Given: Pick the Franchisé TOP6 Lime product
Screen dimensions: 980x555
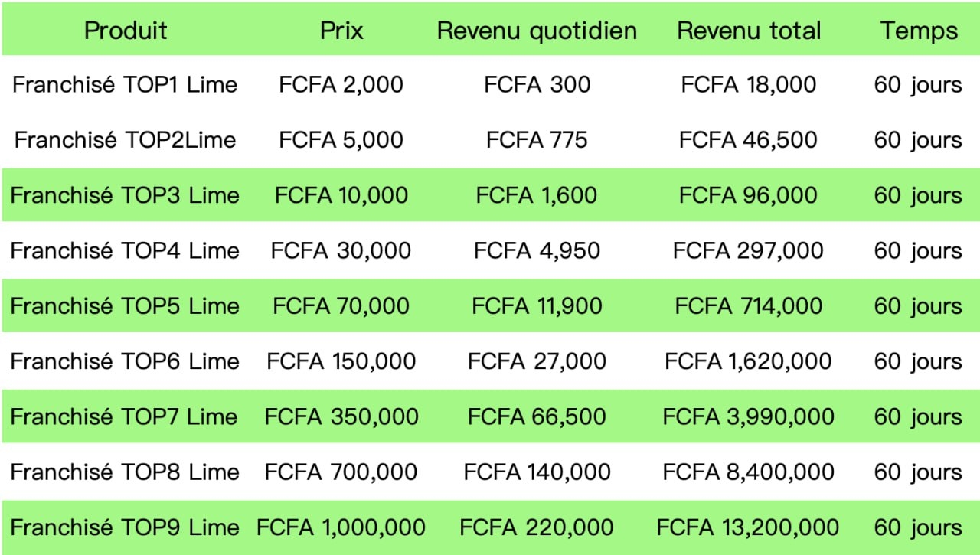Looking at the screenshot, I should click(x=125, y=361).
